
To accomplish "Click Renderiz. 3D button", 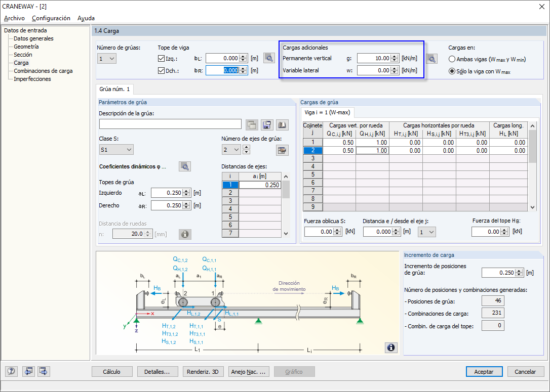I will 203,372.
